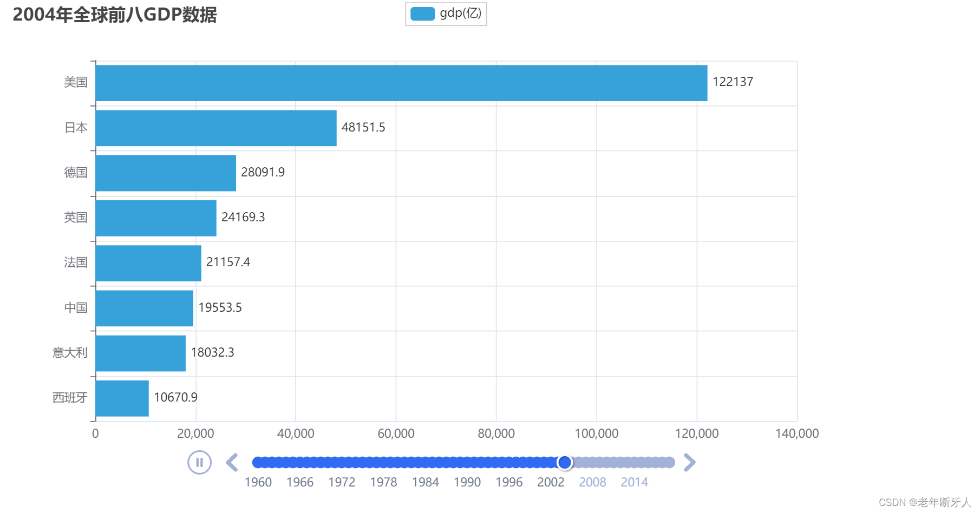Pause the timeline autoplay

pyautogui.click(x=199, y=463)
